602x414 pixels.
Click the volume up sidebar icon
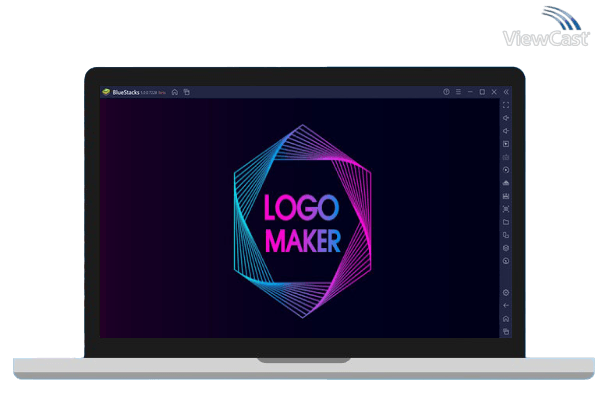pos(506,118)
